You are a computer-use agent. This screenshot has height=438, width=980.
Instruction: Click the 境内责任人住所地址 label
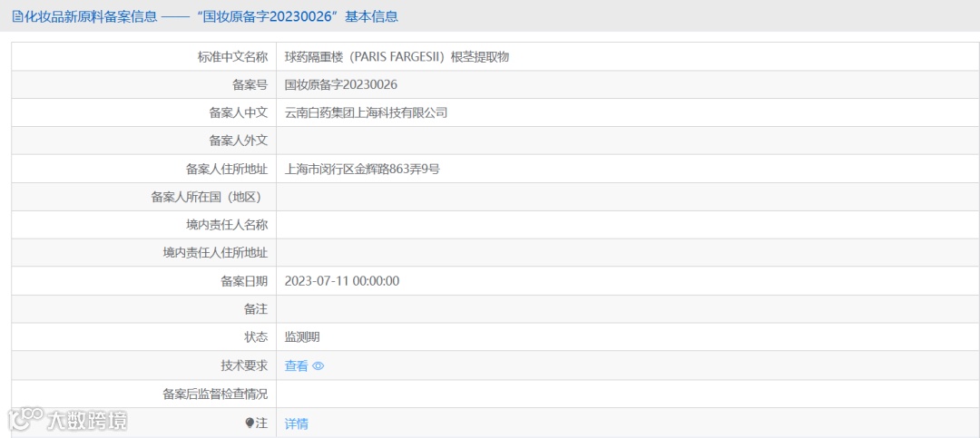pos(215,253)
